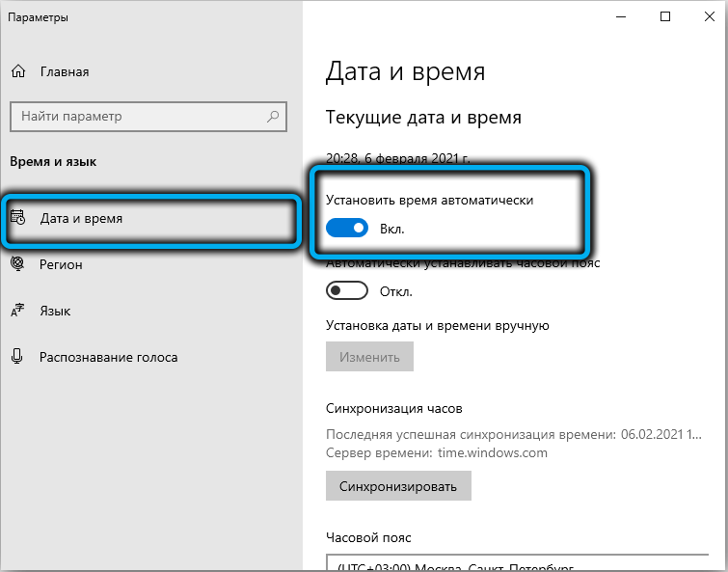Image resolution: width=728 pixels, height=572 pixels.
Task: Close the Settings window
Action: (709, 16)
